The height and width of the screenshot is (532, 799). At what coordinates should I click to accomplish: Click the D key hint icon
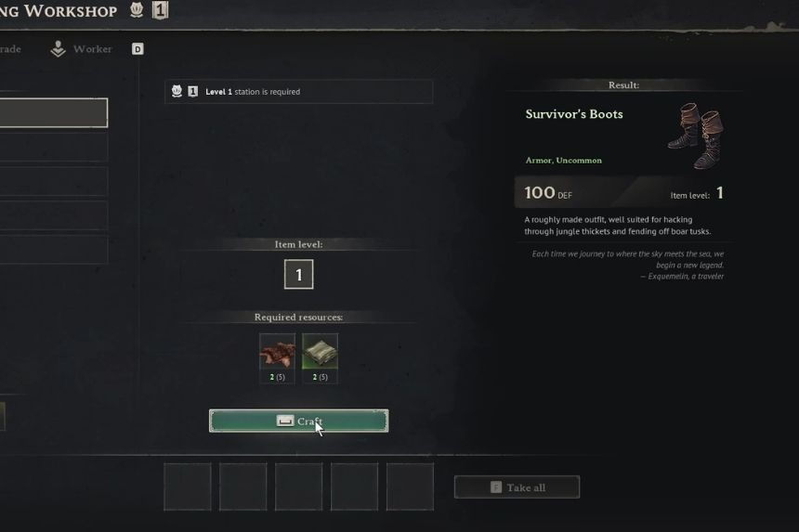coord(138,49)
